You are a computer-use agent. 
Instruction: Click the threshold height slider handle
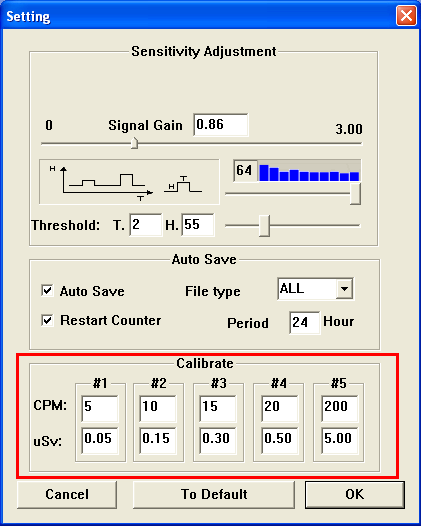point(264,226)
